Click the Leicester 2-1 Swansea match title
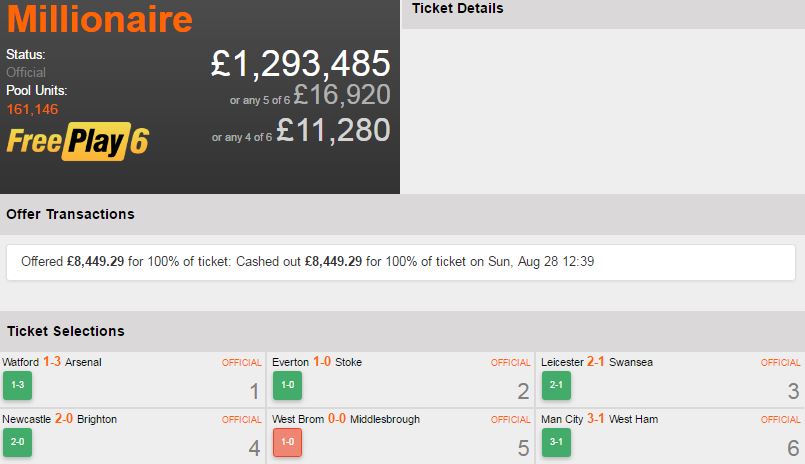This screenshot has width=805, height=464. (x=596, y=362)
